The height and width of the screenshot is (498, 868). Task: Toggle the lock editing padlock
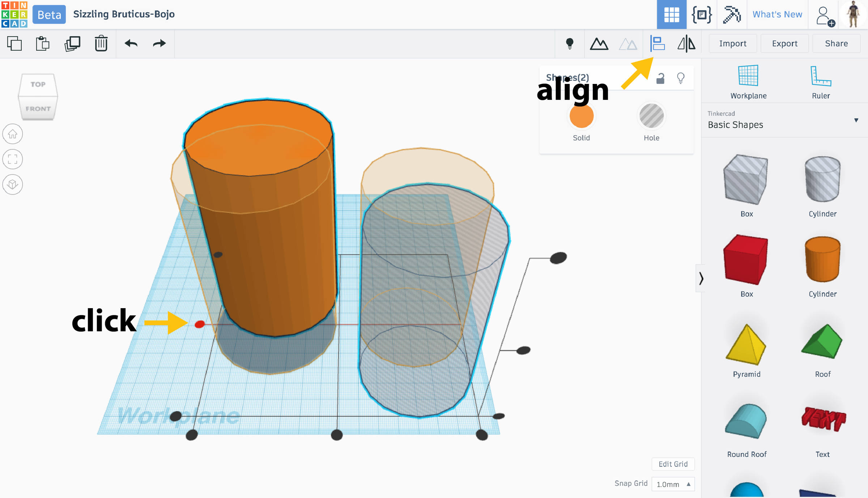(660, 78)
